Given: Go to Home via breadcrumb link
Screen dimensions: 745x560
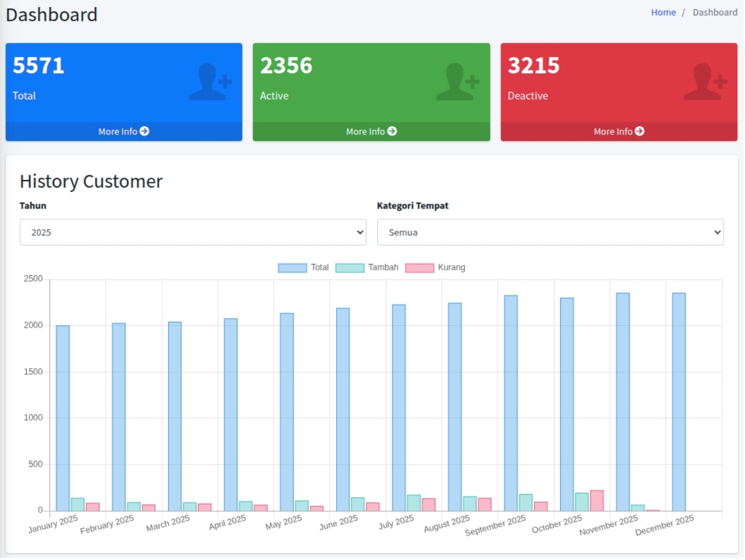Looking at the screenshot, I should click(663, 13).
